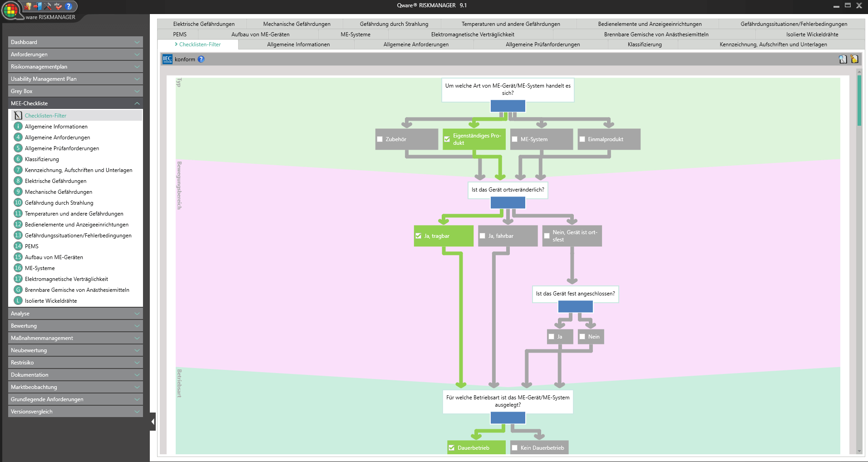868x462 pixels.
Task: Collapse the sidebar with the left arrow handle
Action: (153, 422)
